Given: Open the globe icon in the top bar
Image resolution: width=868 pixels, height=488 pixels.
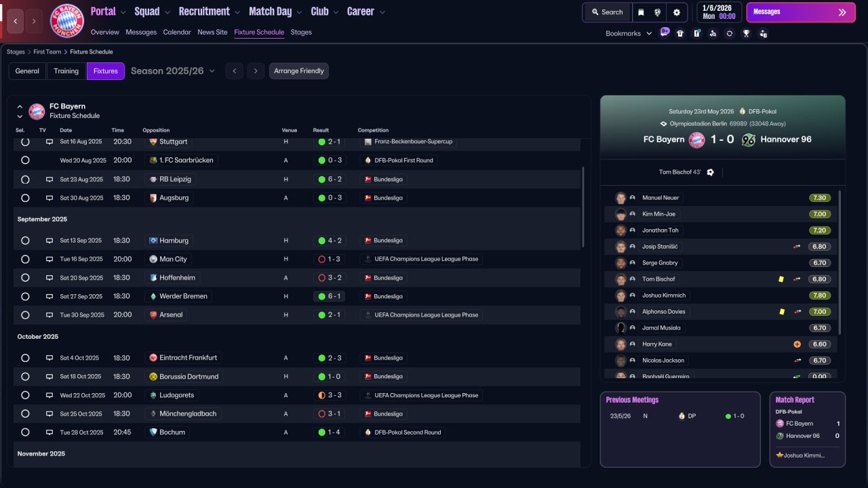Looking at the screenshot, I should click(x=658, y=12).
